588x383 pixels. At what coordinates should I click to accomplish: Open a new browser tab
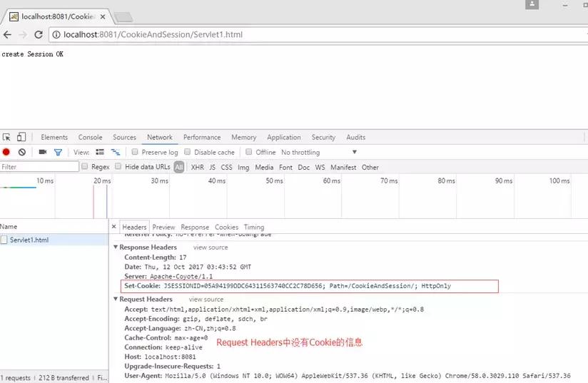point(123,17)
